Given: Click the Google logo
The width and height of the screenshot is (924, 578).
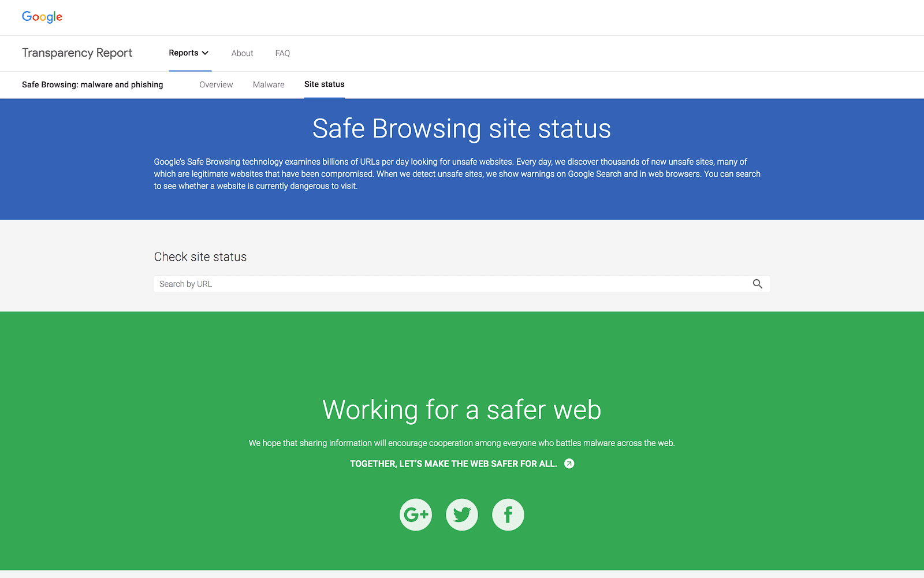Looking at the screenshot, I should (42, 17).
